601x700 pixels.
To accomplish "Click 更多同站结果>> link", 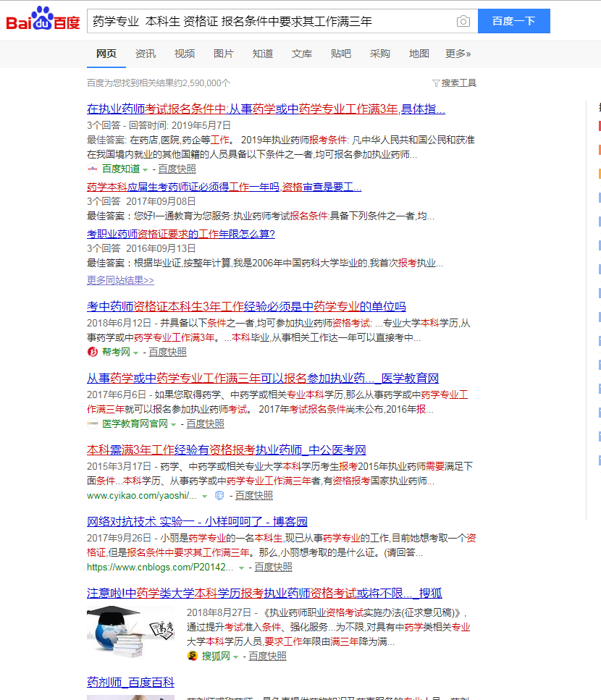I will coord(120,280).
